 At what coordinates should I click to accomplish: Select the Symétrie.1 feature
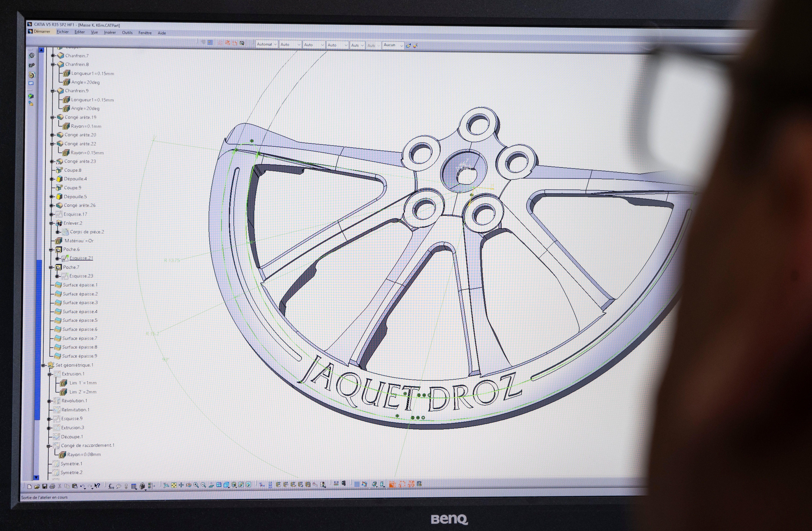tap(71, 464)
